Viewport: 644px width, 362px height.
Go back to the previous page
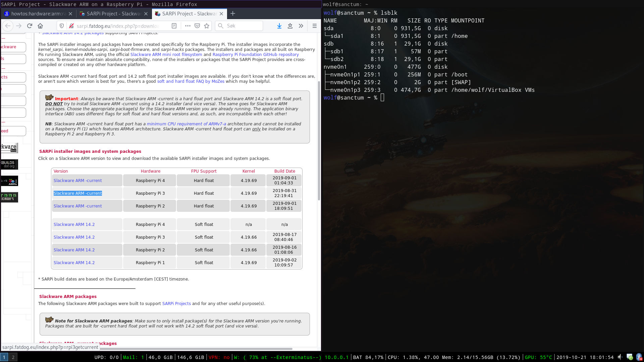pyautogui.click(x=8, y=26)
